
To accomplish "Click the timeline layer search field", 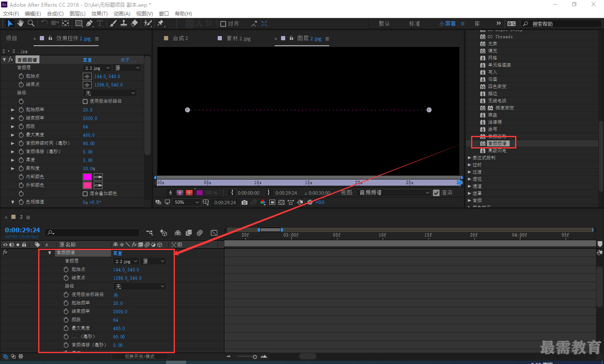I will pos(92,233).
